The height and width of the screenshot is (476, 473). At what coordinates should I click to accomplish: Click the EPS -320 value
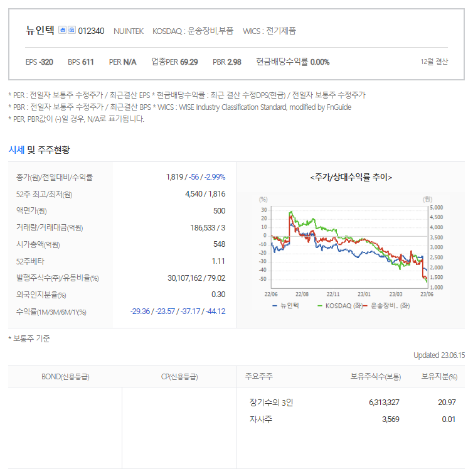point(39,62)
